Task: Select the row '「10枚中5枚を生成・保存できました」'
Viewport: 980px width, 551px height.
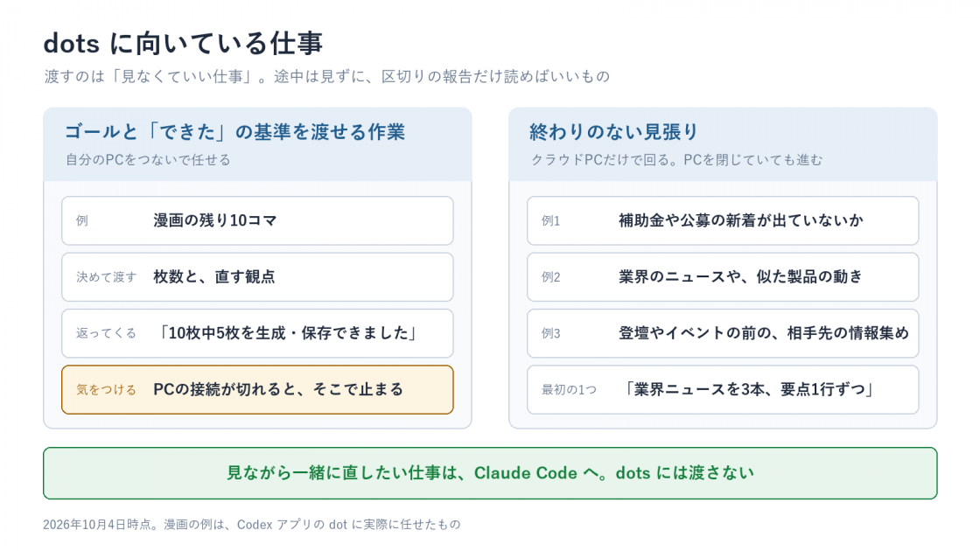Action: click(257, 333)
